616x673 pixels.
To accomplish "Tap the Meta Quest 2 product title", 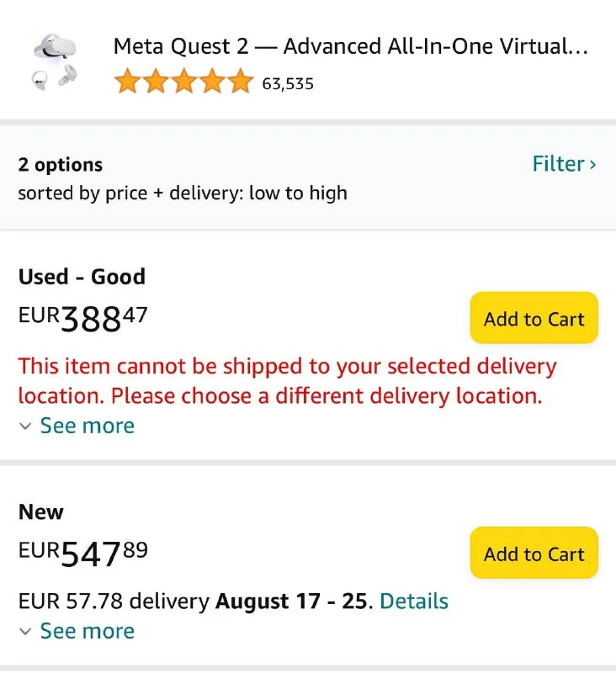I will (x=350, y=46).
